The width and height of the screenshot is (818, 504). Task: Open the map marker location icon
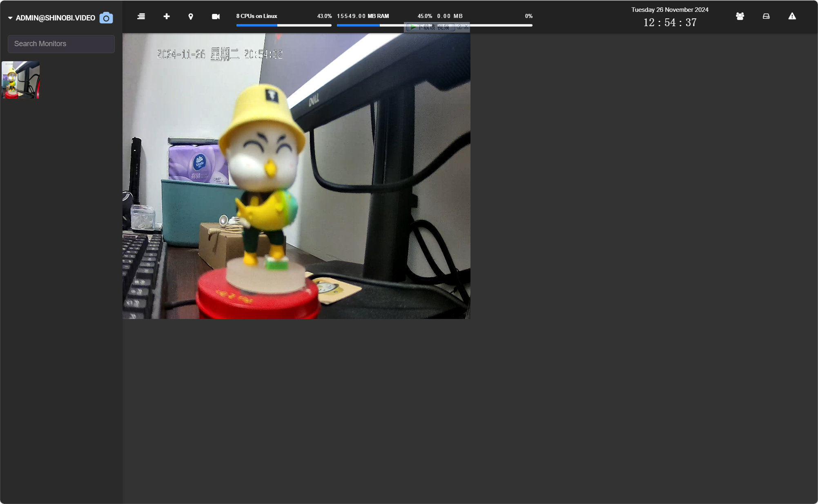191,16
